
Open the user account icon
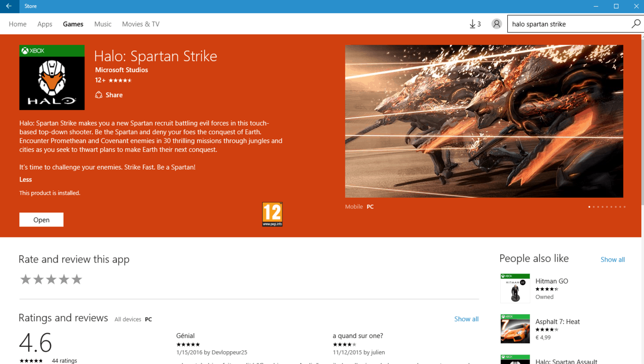496,23
